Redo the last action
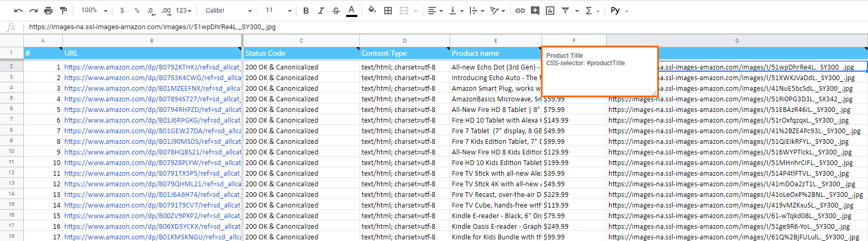The width and height of the screenshot is (868, 241). tap(33, 11)
